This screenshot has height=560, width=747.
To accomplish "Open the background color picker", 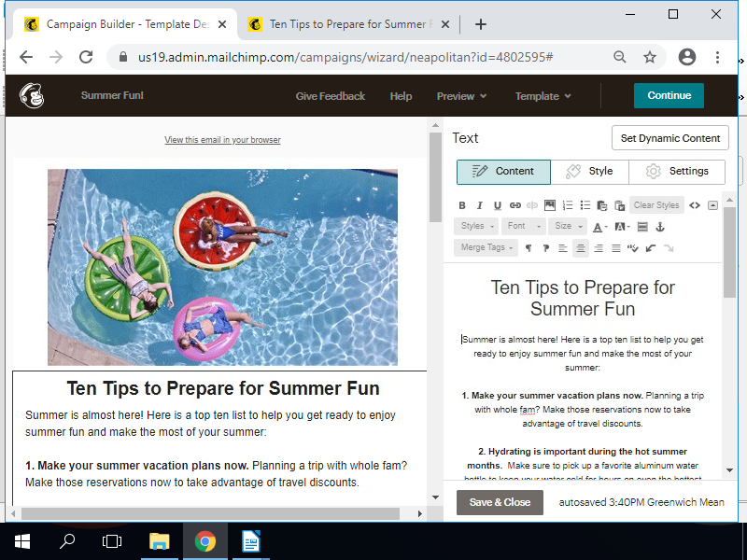I will (x=622, y=227).
